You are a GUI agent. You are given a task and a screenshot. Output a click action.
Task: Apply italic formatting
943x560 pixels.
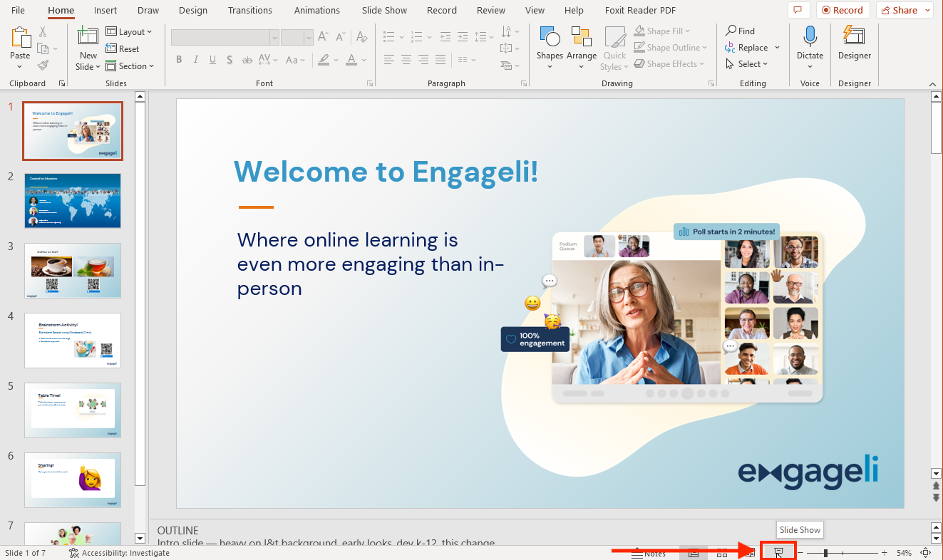click(x=195, y=60)
